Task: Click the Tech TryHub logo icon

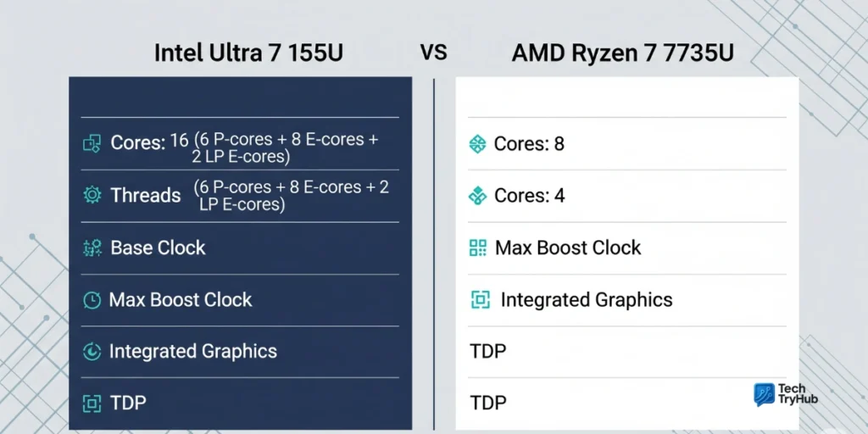Action: (764, 395)
